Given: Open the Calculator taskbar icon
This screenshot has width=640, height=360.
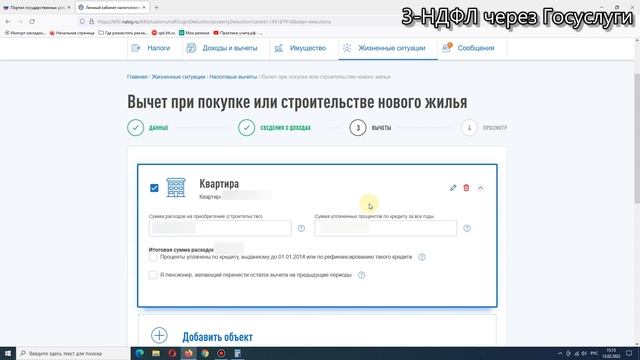Looking at the screenshot, I should click(x=238, y=353).
